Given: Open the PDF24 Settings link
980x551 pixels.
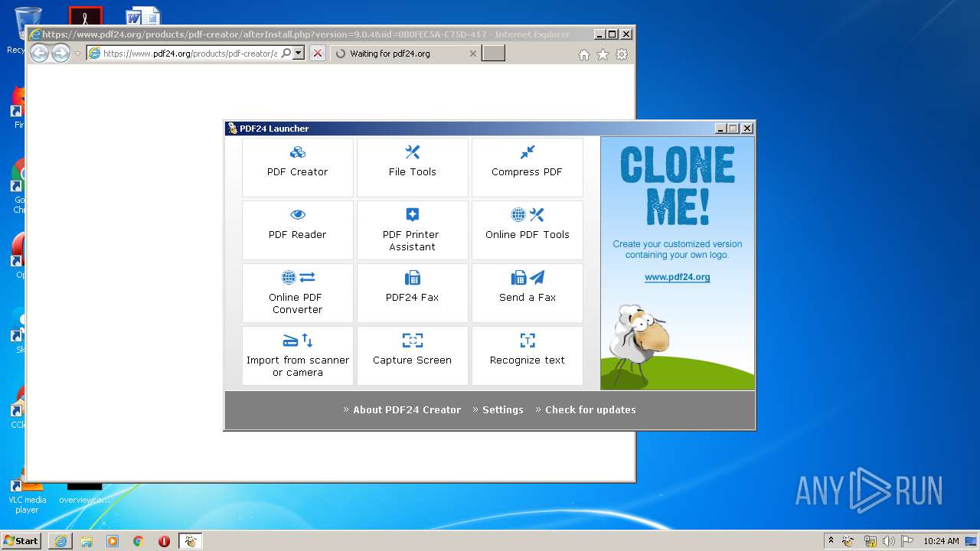Looking at the screenshot, I should (x=502, y=409).
